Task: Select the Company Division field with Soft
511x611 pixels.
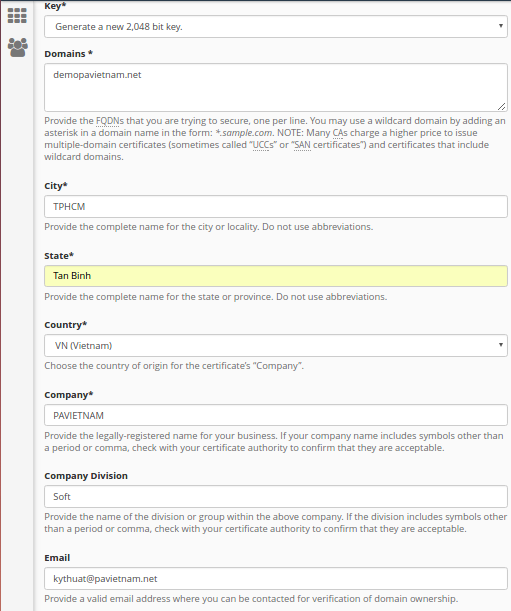Action: (276, 496)
